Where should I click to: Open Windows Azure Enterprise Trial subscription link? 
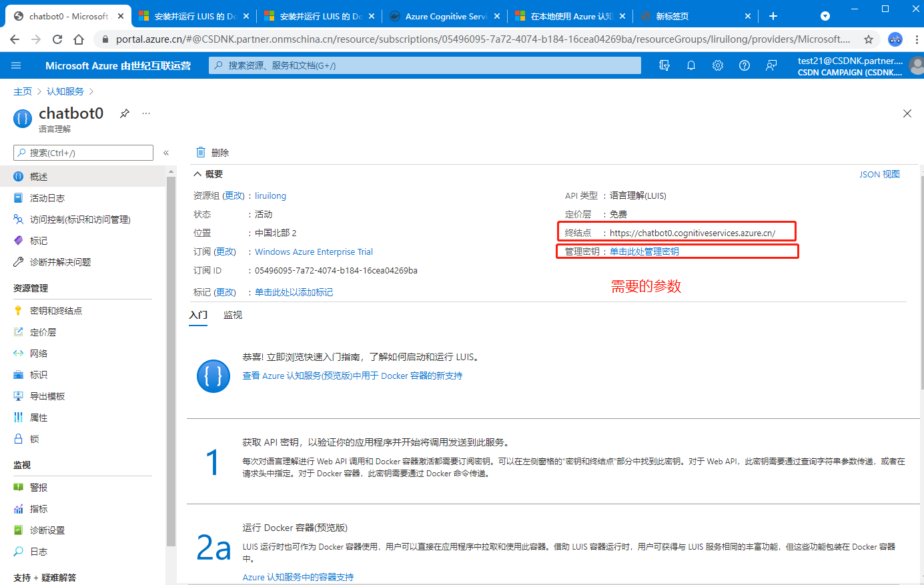tap(314, 251)
